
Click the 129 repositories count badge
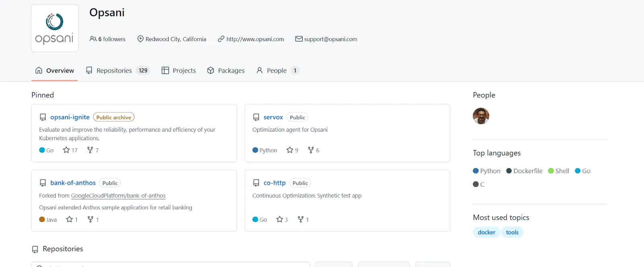pyautogui.click(x=143, y=70)
